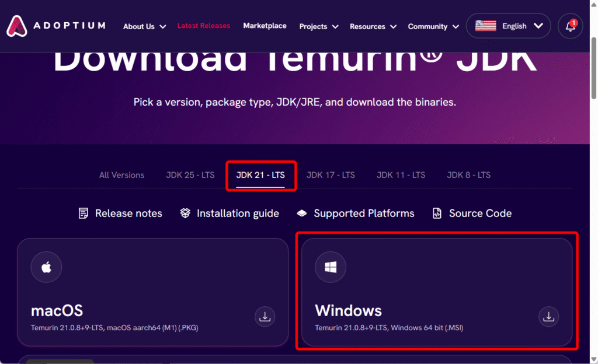Click the Release notes document icon
598x364 pixels.
84,213
